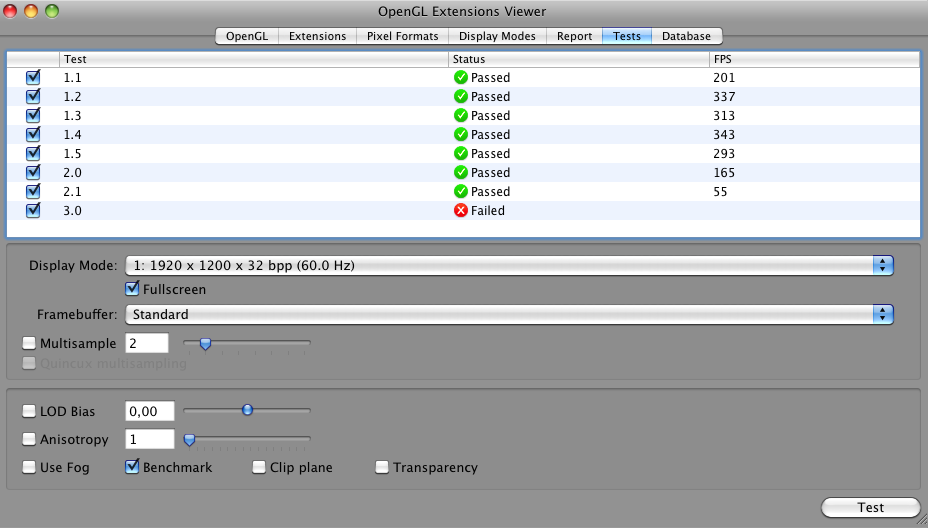Sort by the Test column header
928x528 pixels.
(x=254, y=59)
